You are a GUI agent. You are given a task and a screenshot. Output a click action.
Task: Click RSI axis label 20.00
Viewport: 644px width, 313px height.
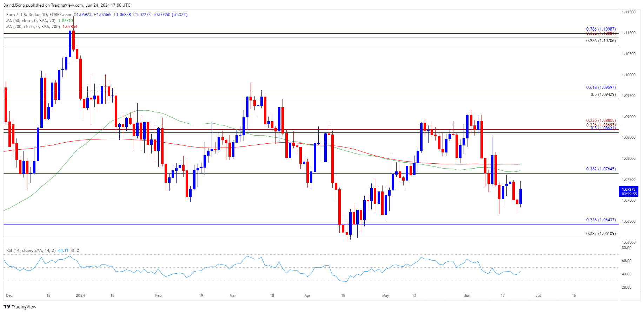coord(626,287)
